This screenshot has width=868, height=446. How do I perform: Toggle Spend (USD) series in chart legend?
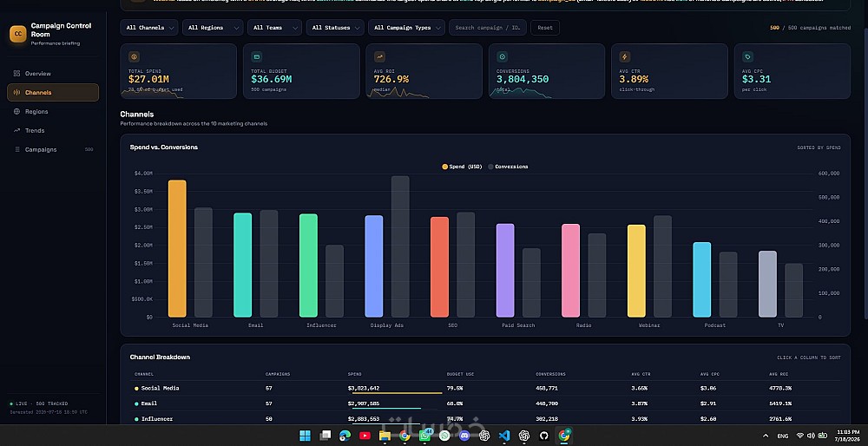pyautogui.click(x=462, y=167)
